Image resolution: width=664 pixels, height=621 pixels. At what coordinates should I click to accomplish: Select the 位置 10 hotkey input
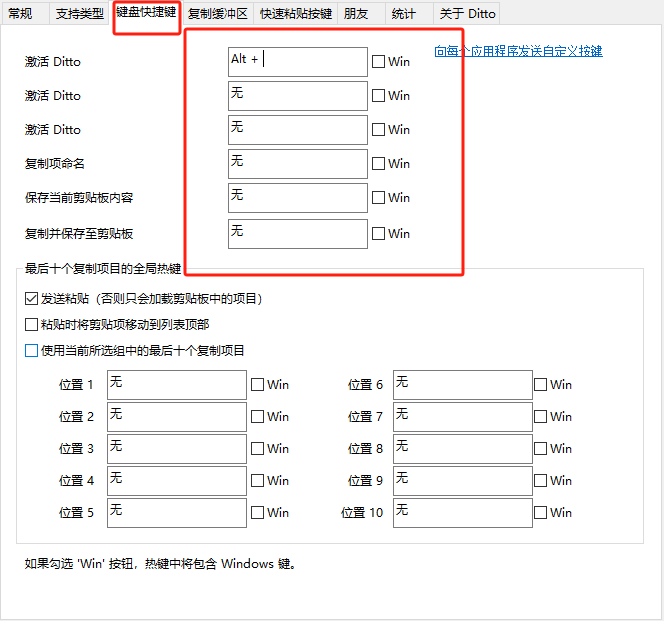[462, 513]
